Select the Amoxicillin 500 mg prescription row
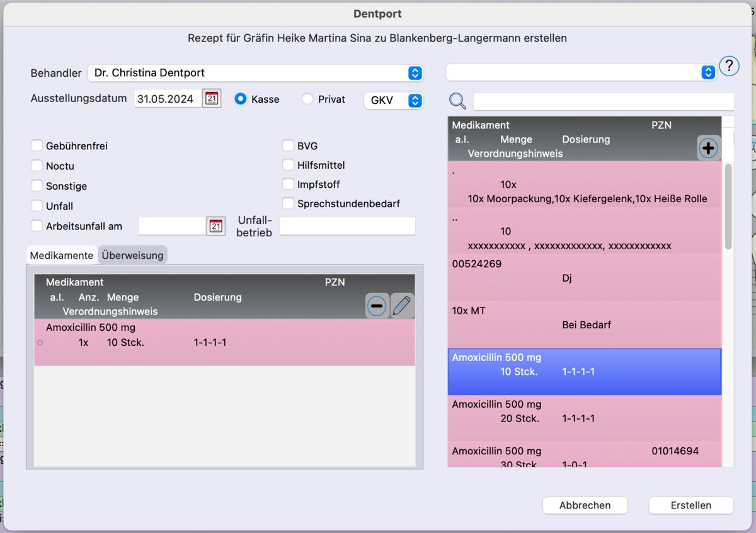The image size is (756, 533). point(224,342)
